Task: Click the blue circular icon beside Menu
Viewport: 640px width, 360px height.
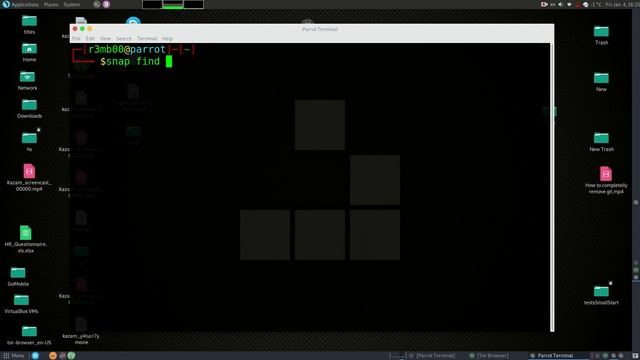Action: point(36,356)
